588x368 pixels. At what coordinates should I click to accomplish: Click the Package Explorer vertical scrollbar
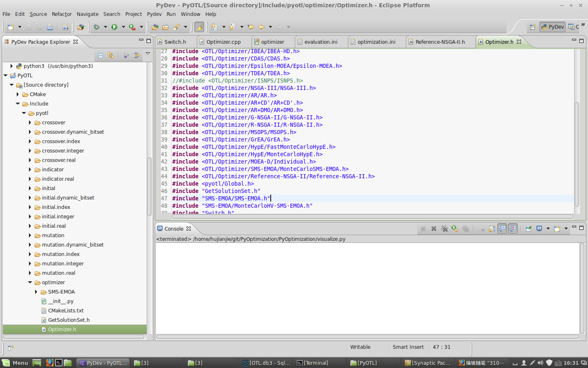(149, 187)
